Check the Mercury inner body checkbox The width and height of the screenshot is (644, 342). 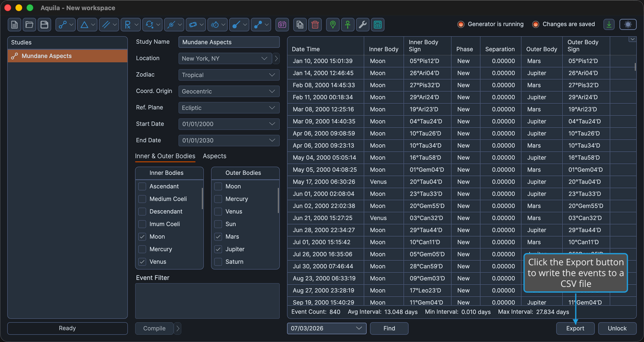(142, 249)
